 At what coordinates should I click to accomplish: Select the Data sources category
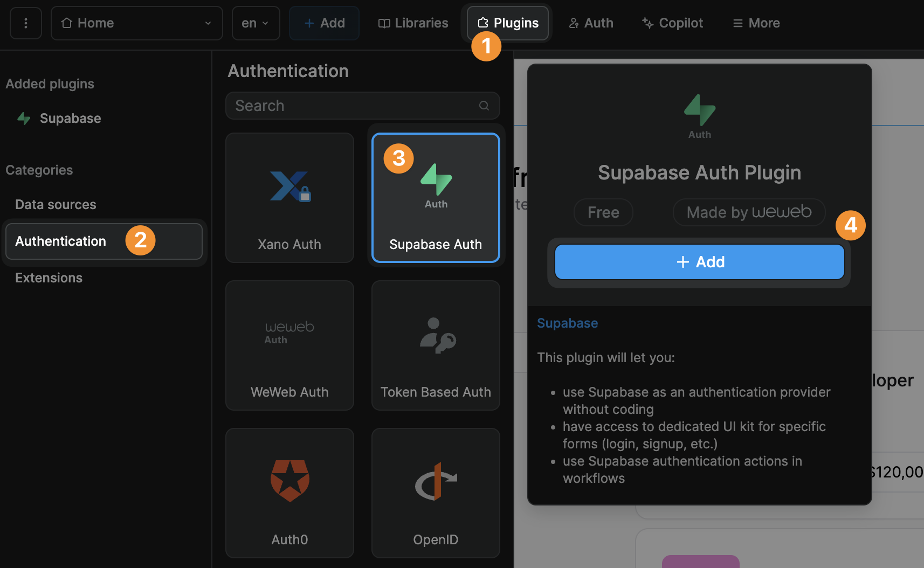56,204
